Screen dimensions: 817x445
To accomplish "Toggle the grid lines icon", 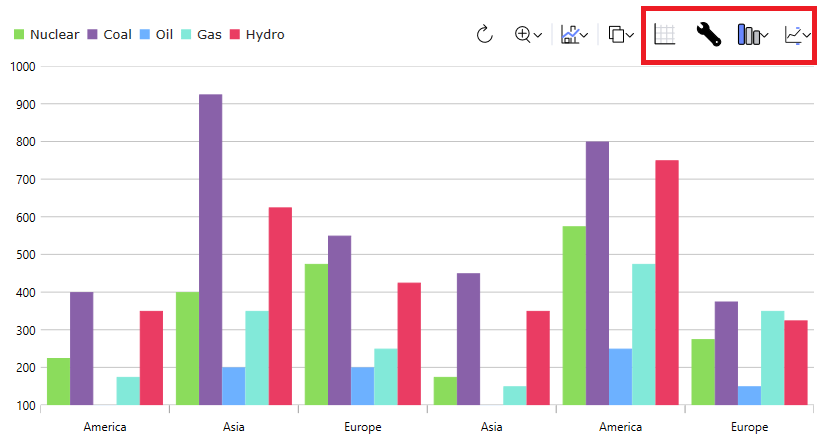I will pos(664,35).
